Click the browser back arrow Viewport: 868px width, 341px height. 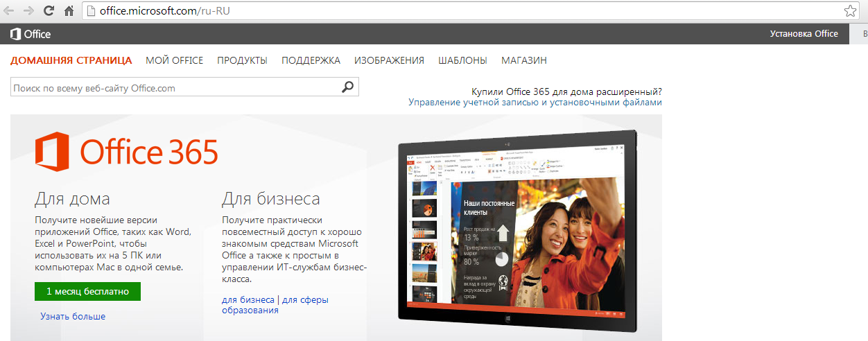click(x=10, y=10)
